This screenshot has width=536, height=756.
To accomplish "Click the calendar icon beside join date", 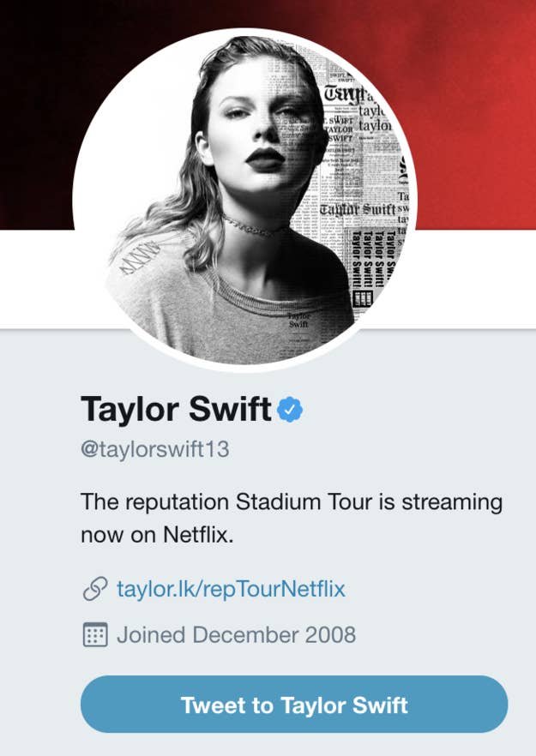I will coord(93,635).
